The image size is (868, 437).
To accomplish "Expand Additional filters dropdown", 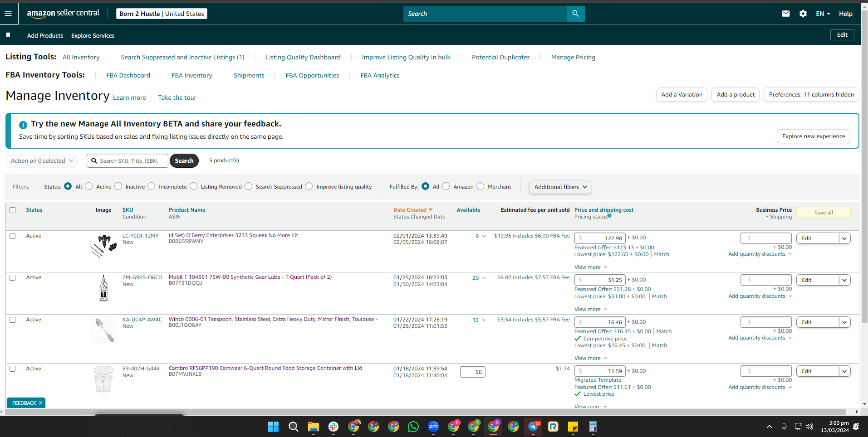I will tap(560, 187).
